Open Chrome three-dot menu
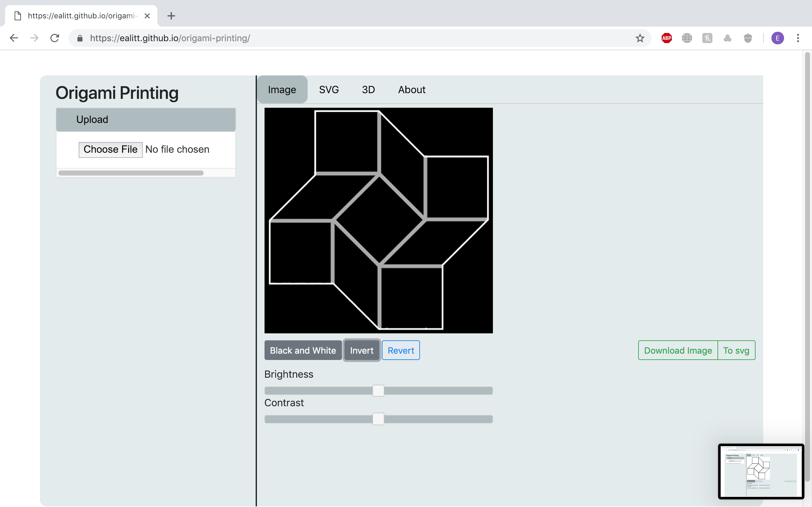 pyautogui.click(x=798, y=38)
